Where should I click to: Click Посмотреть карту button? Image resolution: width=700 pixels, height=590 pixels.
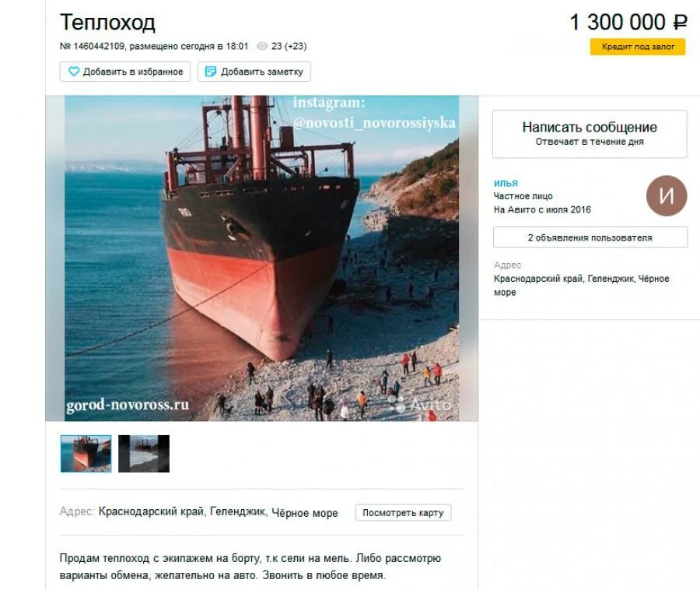[x=403, y=512]
